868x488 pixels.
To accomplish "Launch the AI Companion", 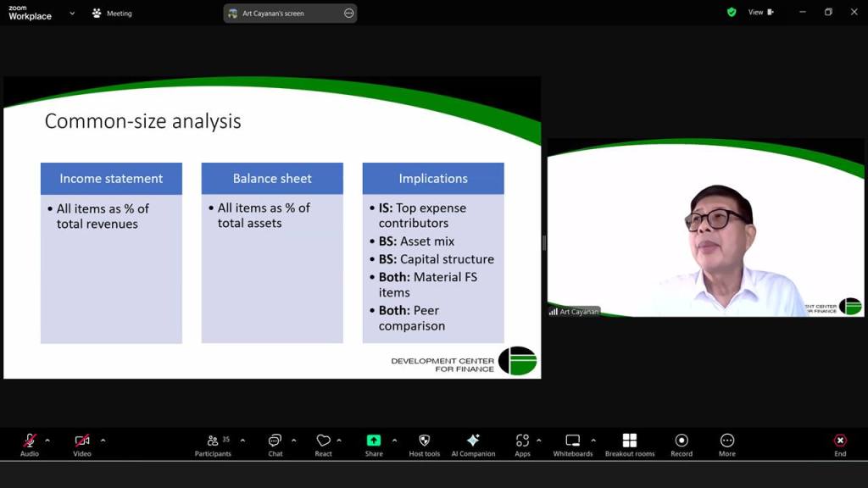I will pos(473,444).
